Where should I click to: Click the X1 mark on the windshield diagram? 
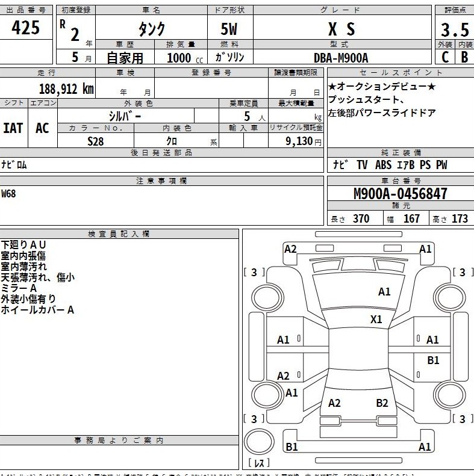click(376, 320)
